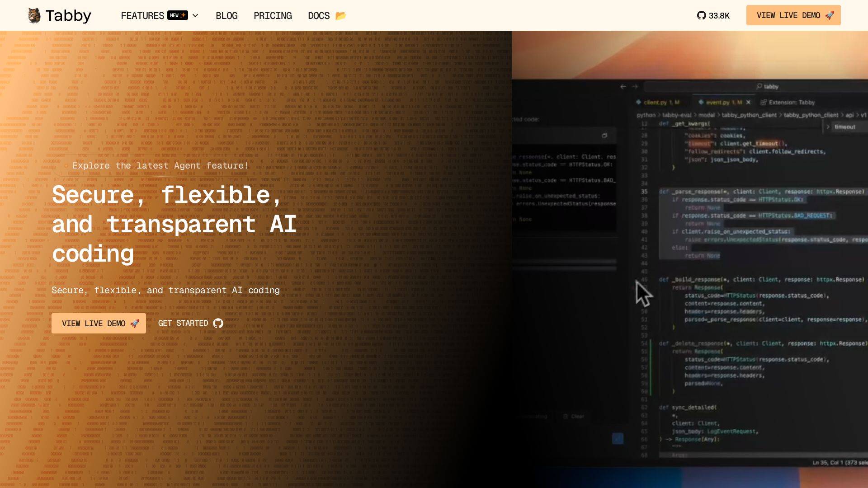Click the GitHub icon in the header
868x488 pixels.
click(701, 15)
